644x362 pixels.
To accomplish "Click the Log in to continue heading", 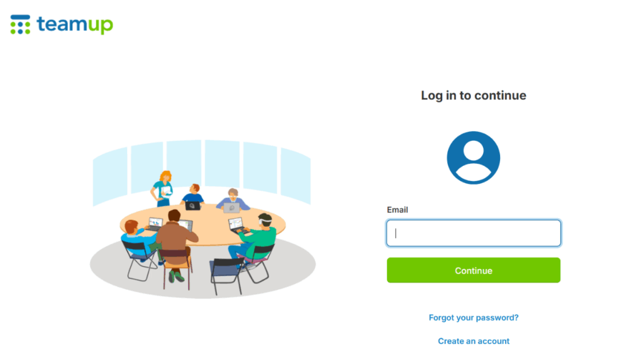I will pyautogui.click(x=473, y=96).
